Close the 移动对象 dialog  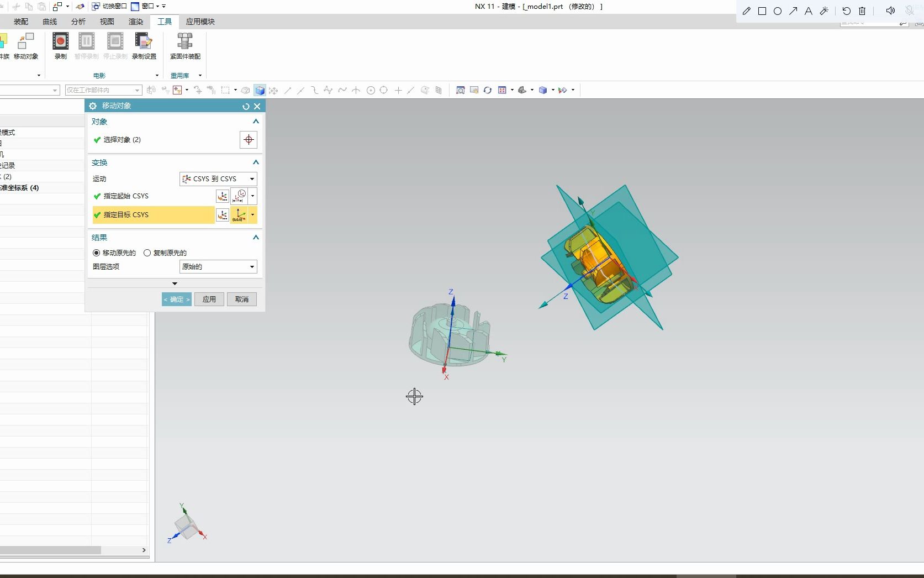(x=257, y=106)
